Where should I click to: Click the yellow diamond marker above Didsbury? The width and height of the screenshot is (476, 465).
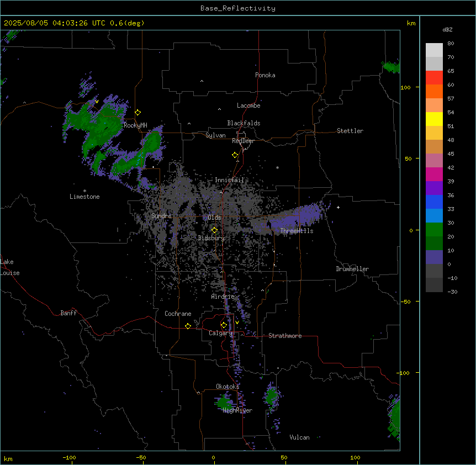(214, 230)
